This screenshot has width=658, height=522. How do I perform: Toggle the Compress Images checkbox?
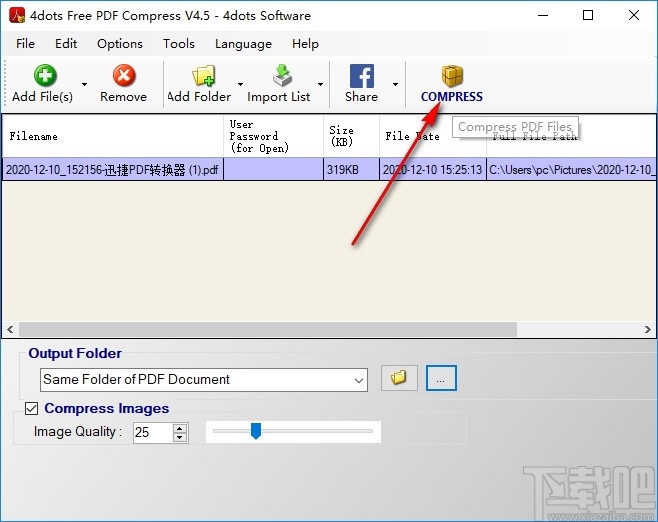click(x=31, y=408)
